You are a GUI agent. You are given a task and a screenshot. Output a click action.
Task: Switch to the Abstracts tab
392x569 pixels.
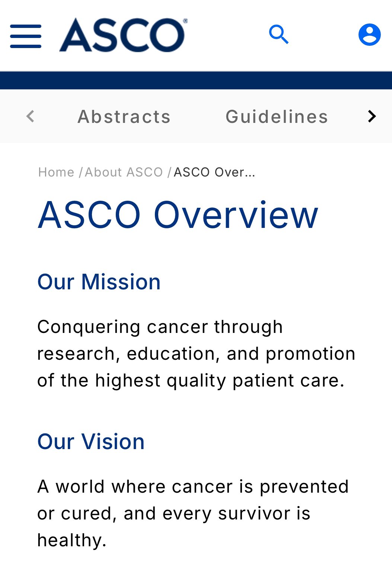coord(124,117)
